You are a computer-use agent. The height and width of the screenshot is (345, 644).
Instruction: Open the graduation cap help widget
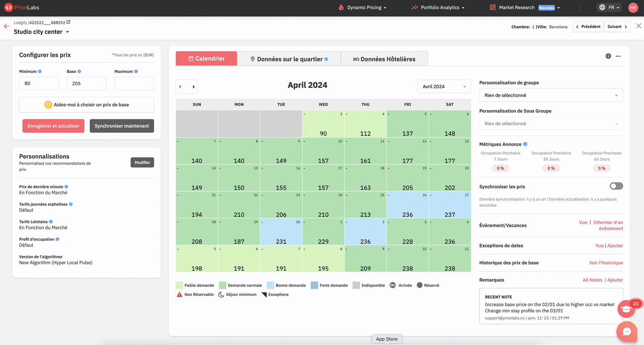pyautogui.click(x=626, y=309)
